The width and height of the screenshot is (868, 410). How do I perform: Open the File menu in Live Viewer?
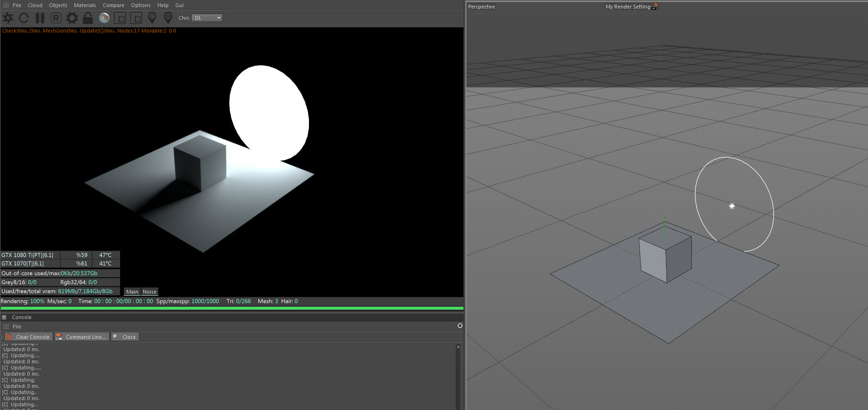click(17, 5)
